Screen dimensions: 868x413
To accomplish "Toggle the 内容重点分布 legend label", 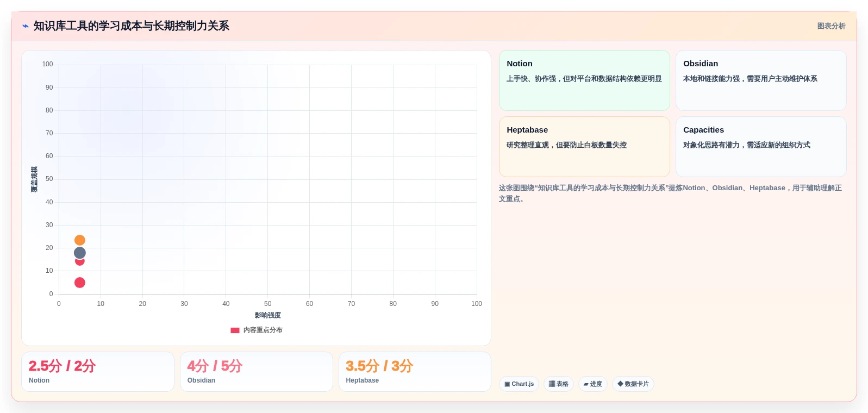I will 263,330.
